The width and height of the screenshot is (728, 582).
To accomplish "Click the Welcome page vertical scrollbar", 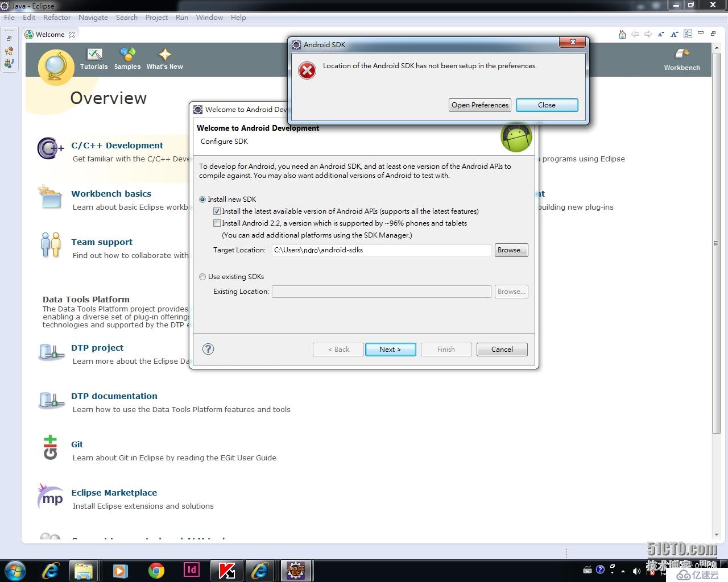I will [x=717, y=243].
